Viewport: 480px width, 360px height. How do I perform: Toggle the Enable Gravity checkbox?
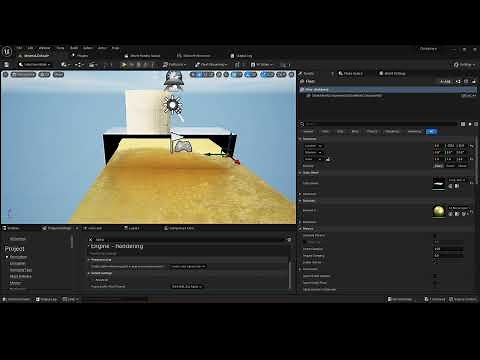pos(435,262)
